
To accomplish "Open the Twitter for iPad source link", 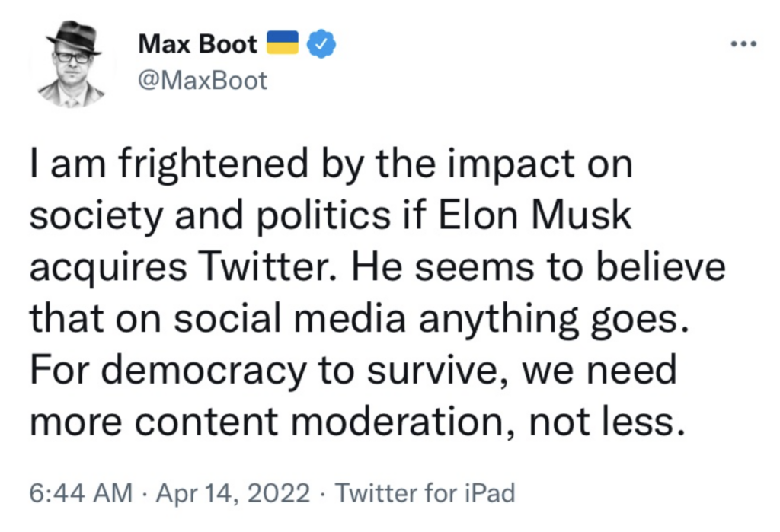I will [x=426, y=493].
